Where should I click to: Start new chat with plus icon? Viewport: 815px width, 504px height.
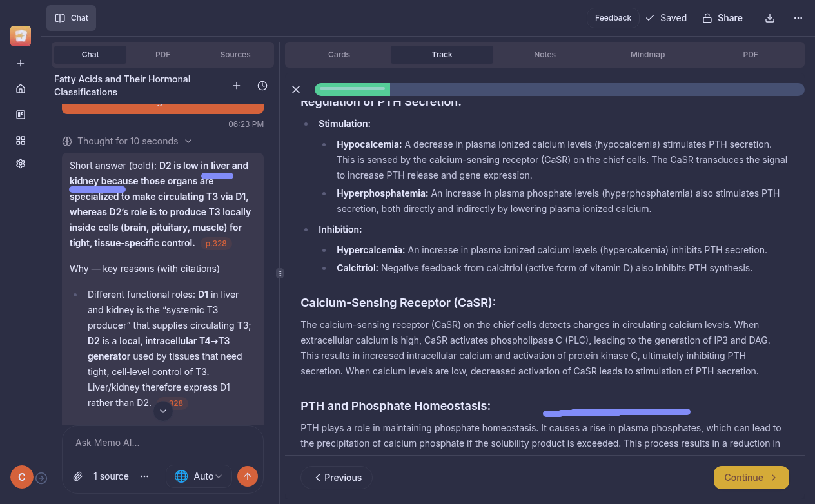[x=237, y=86]
